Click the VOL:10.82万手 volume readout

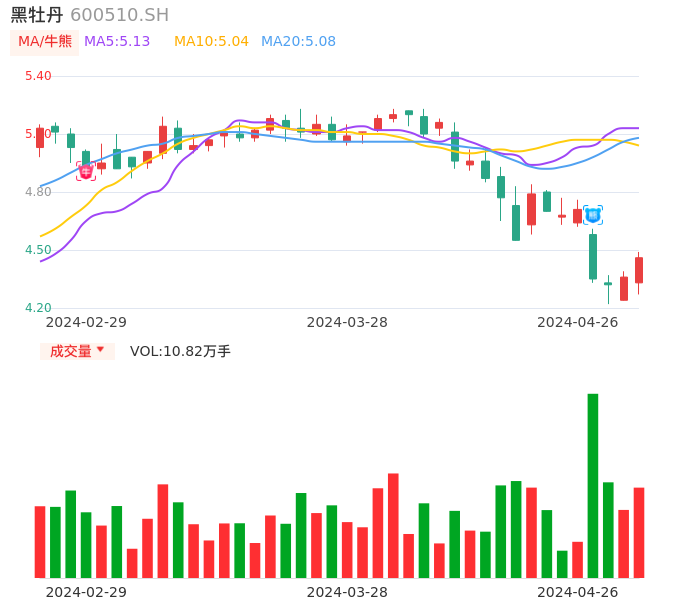pyautogui.click(x=180, y=351)
